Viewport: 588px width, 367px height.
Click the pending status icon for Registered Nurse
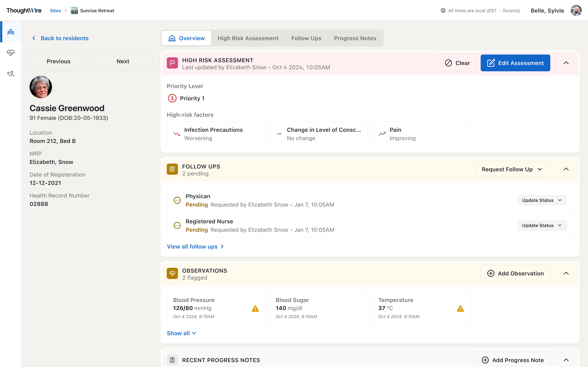pos(177,226)
